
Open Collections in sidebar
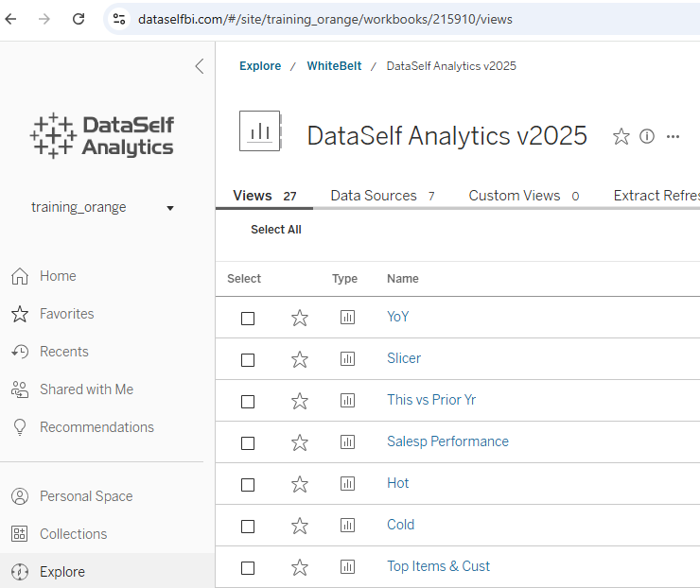pyautogui.click(x=74, y=534)
